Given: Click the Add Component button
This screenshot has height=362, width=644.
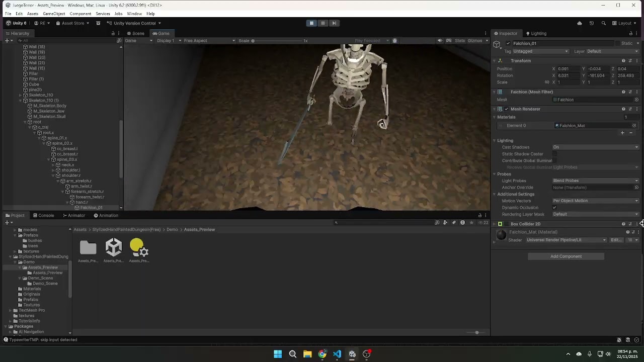Looking at the screenshot, I should point(566,256).
